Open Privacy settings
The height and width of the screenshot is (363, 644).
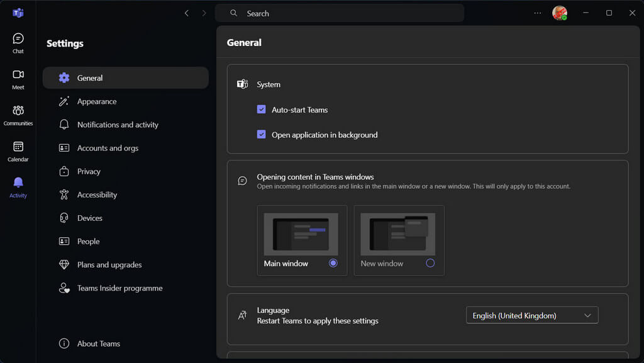pyautogui.click(x=126, y=171)
